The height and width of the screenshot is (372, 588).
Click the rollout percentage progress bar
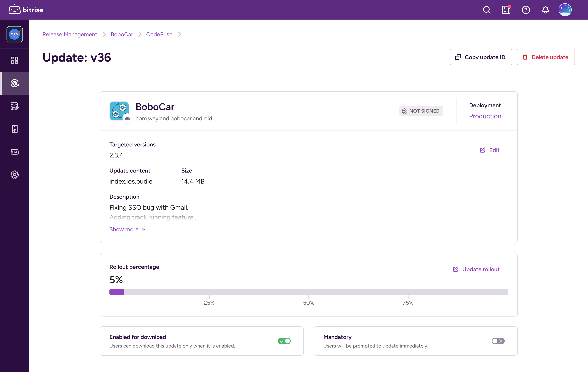click(309, 292)
